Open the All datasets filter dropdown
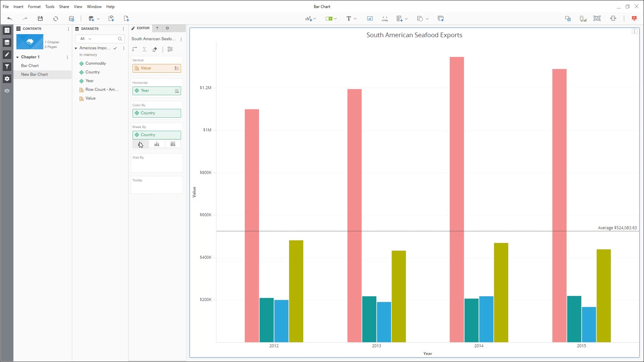Viewport: 644px width, 362px height. (86, 39)
